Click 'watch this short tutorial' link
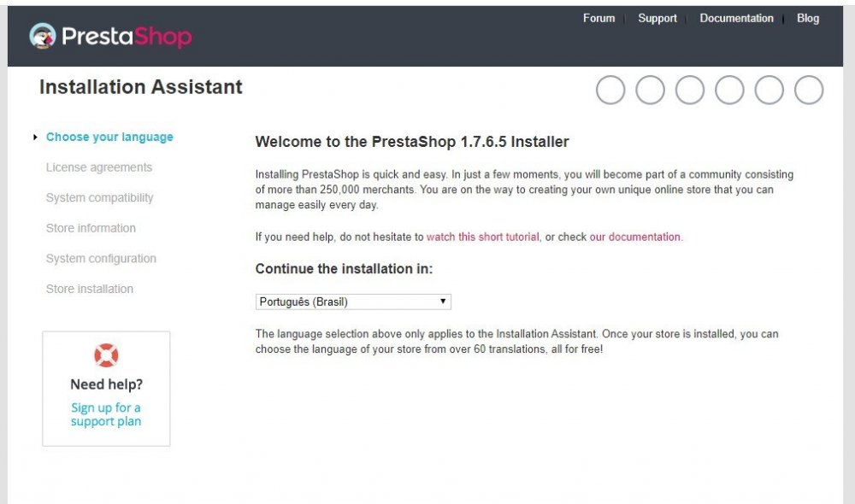 [482, 237]
